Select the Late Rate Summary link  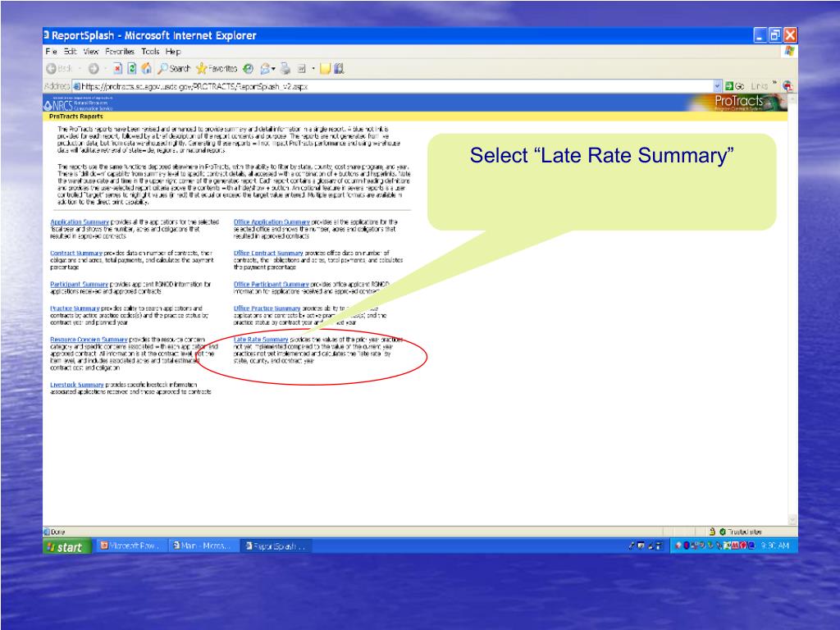[261, 339]
